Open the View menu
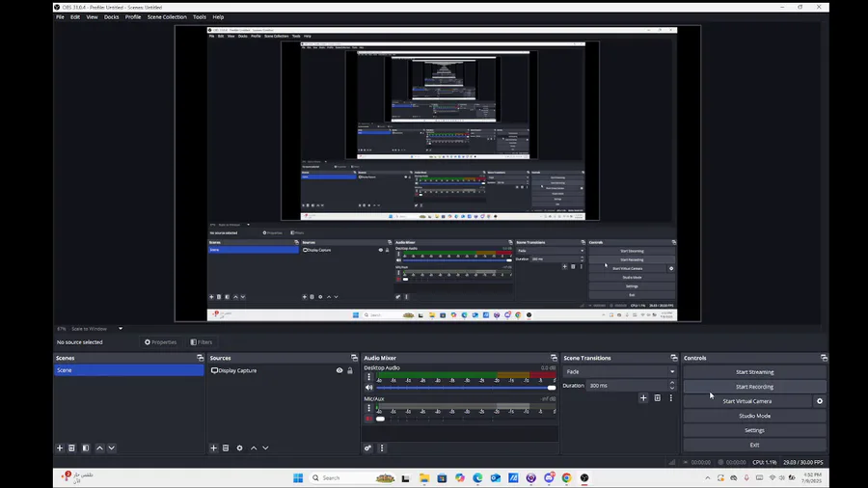868x488 pixels. [x=92, y=17]
